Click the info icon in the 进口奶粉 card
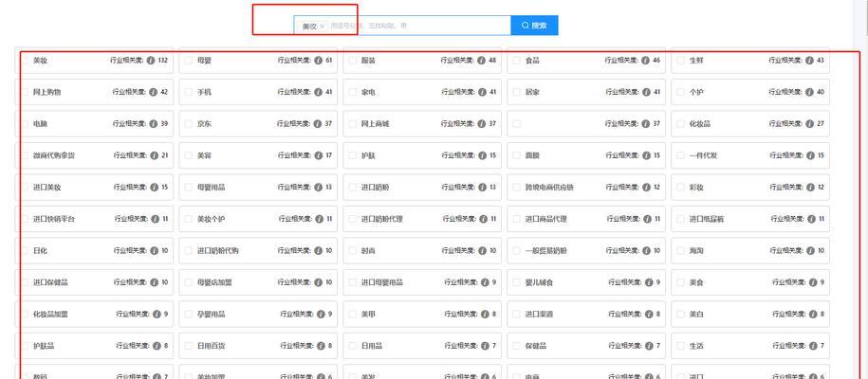 point(482,187)
